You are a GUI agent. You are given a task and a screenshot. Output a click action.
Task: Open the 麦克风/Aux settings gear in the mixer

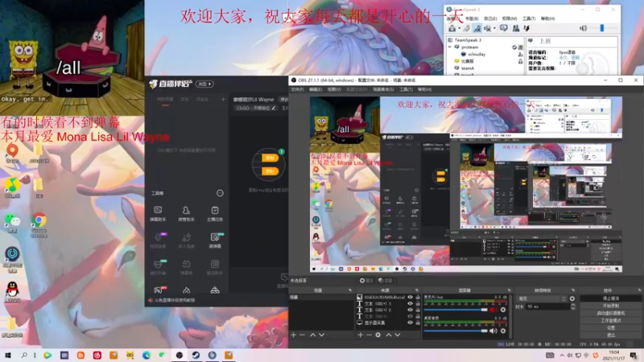click(x=502, y=310)
